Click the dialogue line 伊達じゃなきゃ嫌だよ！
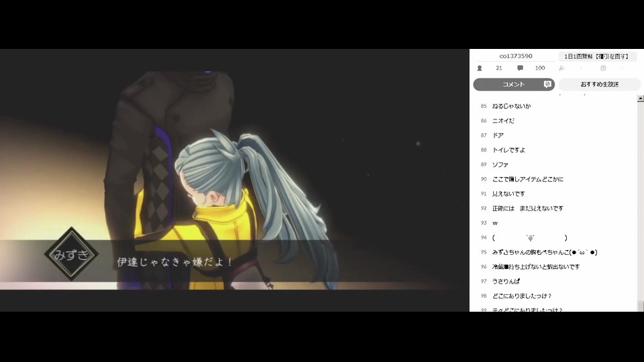644x362 pixels. tap(174, 262)
